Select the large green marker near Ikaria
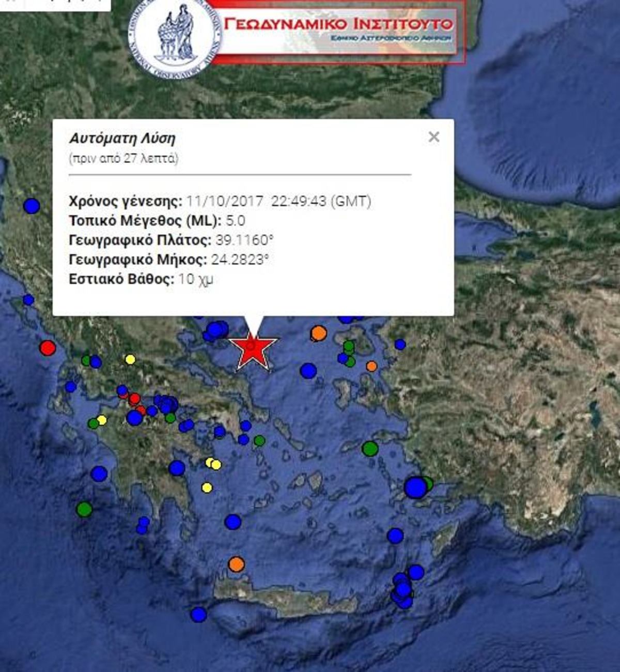The height and width of the screenshot is (672, 620). (370, 448)
